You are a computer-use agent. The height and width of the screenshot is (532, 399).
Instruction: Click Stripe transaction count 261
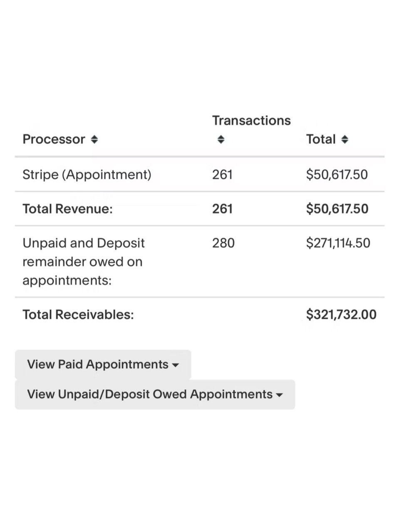pyautogui.click(x=222, y=175)
